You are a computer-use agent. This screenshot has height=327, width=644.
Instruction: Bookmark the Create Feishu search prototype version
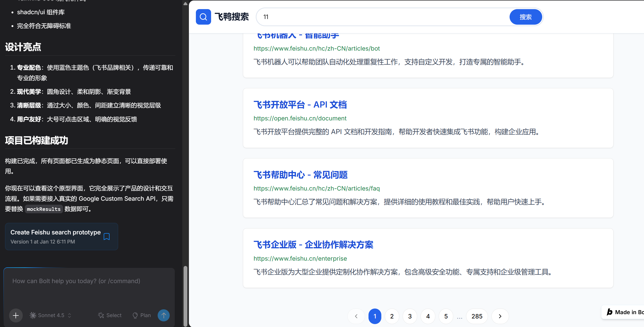coord(107,237)
